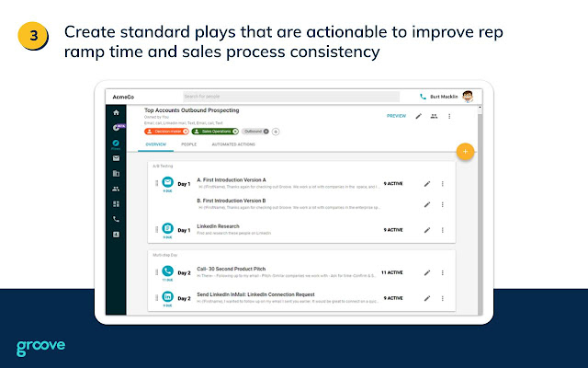This screenshot has height=368, width=588.
Task: Click the drag handle of First Introduction Version A
Action: [156, 183]
